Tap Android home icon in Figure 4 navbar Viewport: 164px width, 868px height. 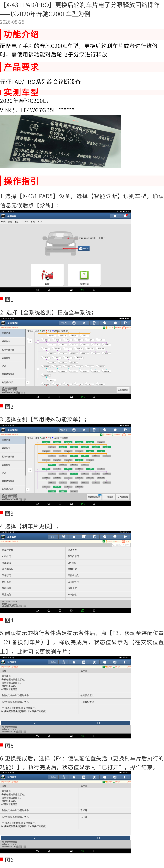click(49, 611)
